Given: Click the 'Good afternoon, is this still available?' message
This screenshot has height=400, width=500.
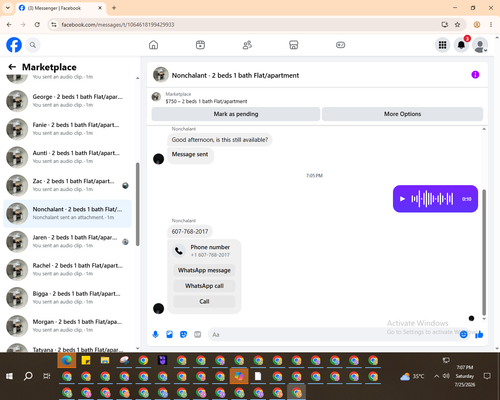Looking at the screenshot, I should [220, 140].
